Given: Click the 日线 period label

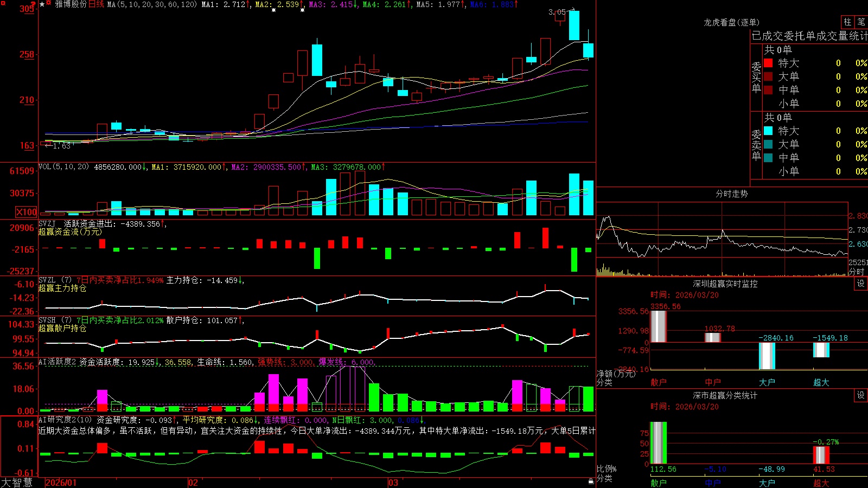Looking at the screenshot, I should tap(96, 4).
